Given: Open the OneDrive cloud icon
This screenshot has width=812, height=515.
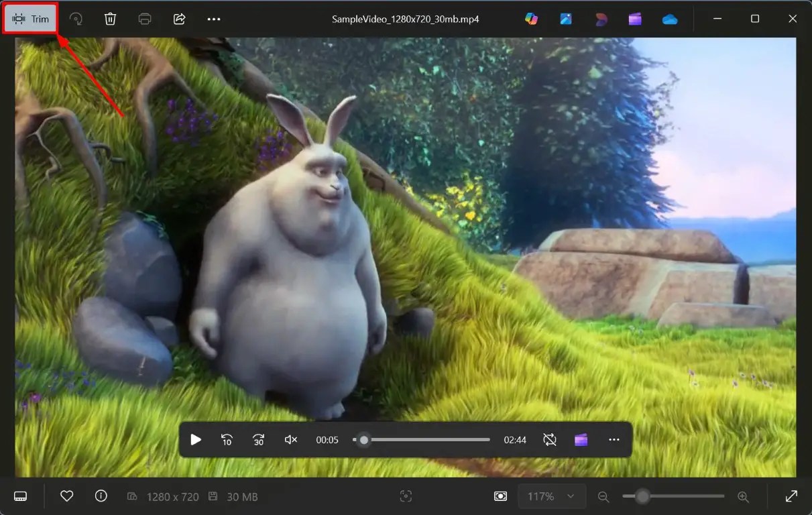Looking at the screenshot, I should pyautogui.click(x=670, y=19).
